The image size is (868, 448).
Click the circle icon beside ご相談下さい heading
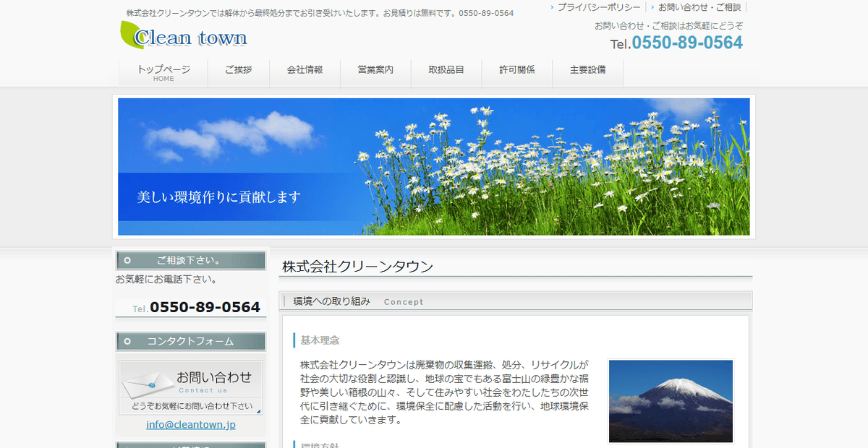128,259
